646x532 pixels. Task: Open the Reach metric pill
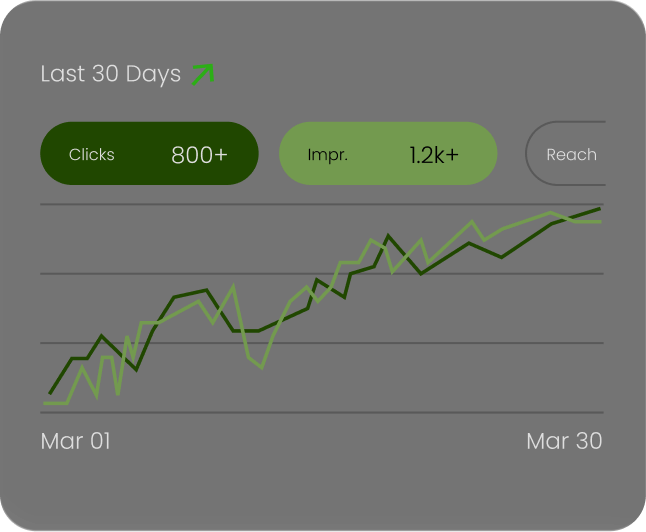pyautogui.click(x=566, y=153)
